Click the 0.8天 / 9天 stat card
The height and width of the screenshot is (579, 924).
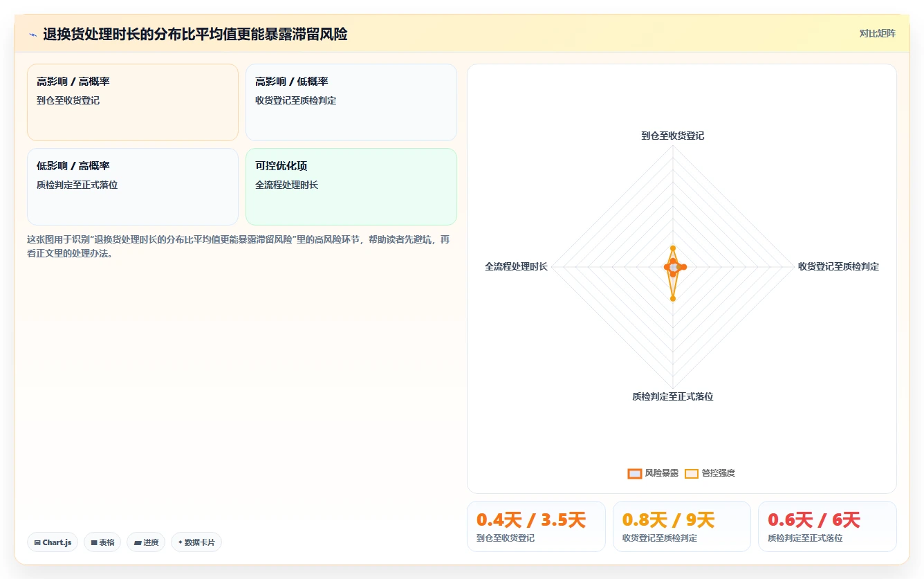pos(682,526)
